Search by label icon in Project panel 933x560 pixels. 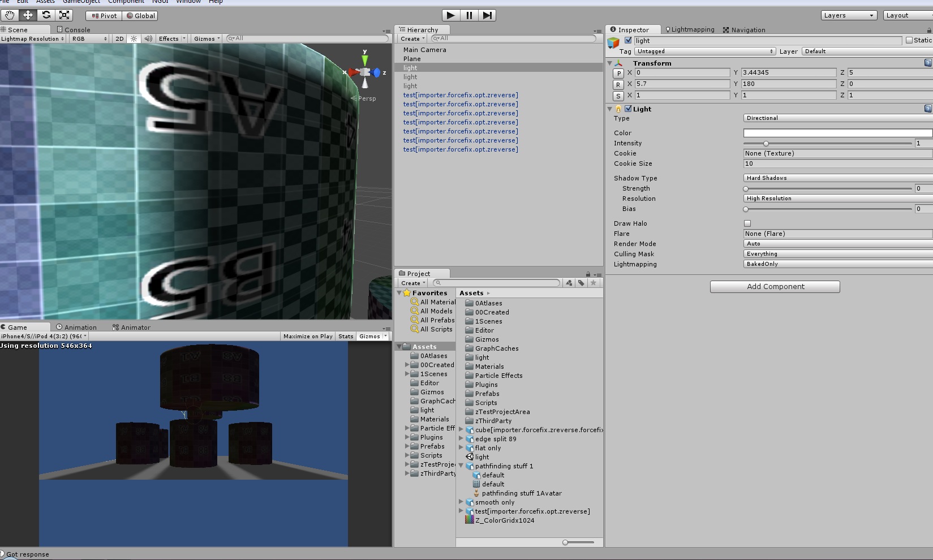[581, 283]
